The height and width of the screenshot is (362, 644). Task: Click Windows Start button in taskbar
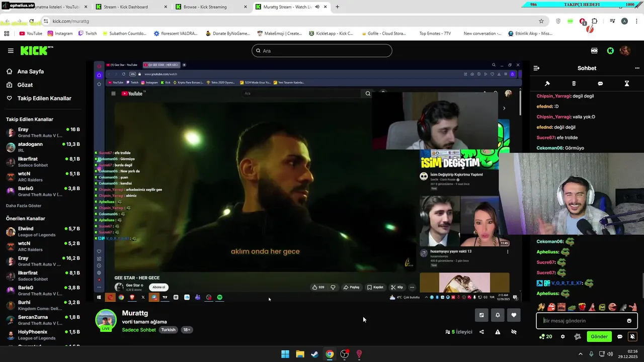tap(285, 354)
